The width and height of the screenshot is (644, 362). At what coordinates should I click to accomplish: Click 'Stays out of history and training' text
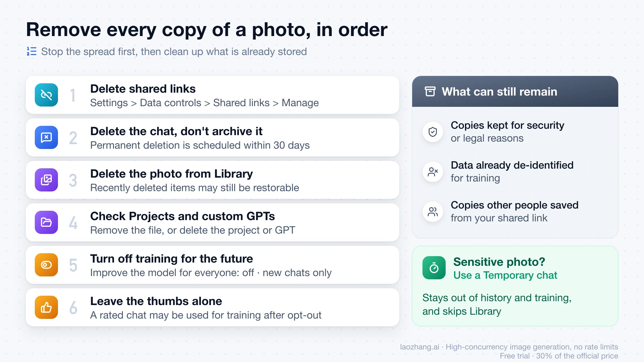point(497,298)
